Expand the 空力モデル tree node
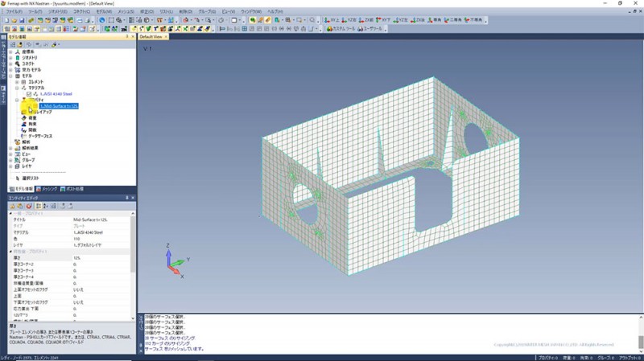Viewport: 644px width, 361px height. point(10,70)
